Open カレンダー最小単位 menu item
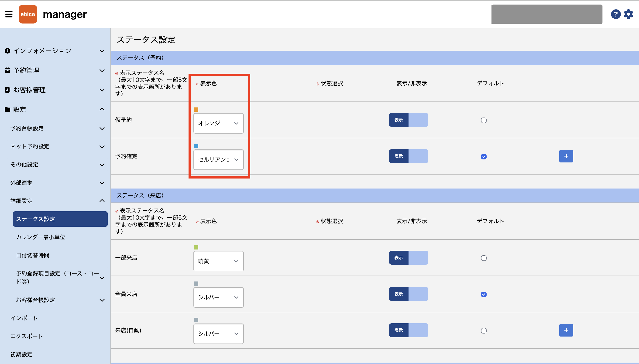639x364 pixels. pos(41,237)
